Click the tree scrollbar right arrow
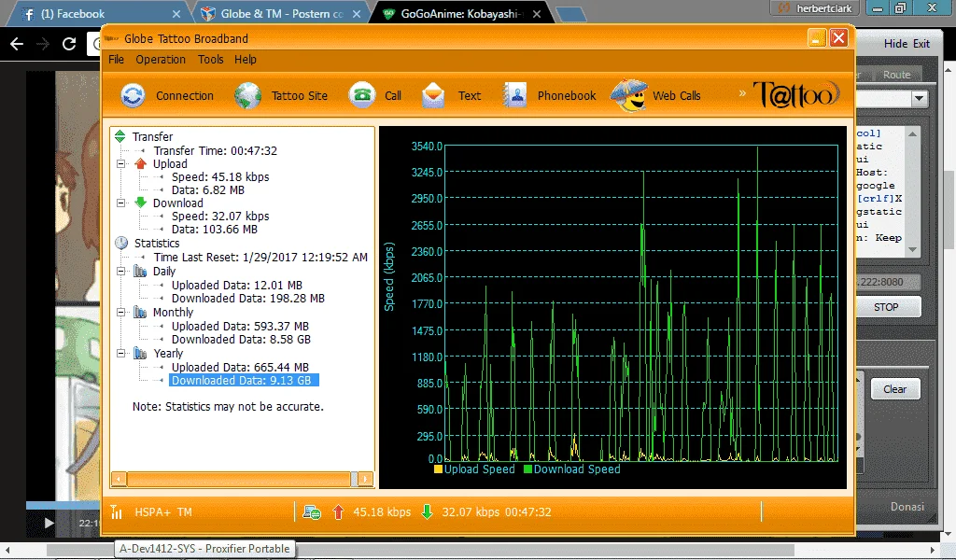Image resolution: width=956 pixels, height=560 pixels. point(365,479)
